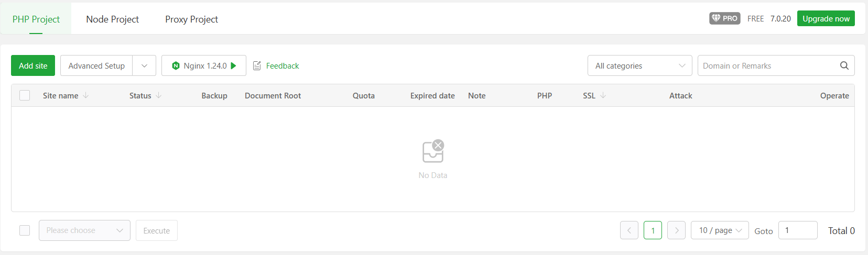
Task: Click the Add site button
Action: tap(33, 66)
